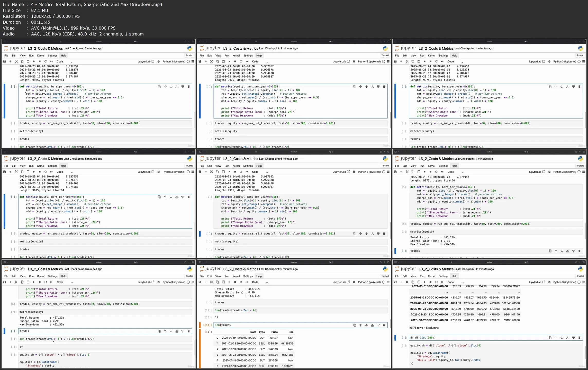Click Python 3 (ipykernel) in the '11 minutes ago' notebook
588x370 pixels.
(564, 282)
